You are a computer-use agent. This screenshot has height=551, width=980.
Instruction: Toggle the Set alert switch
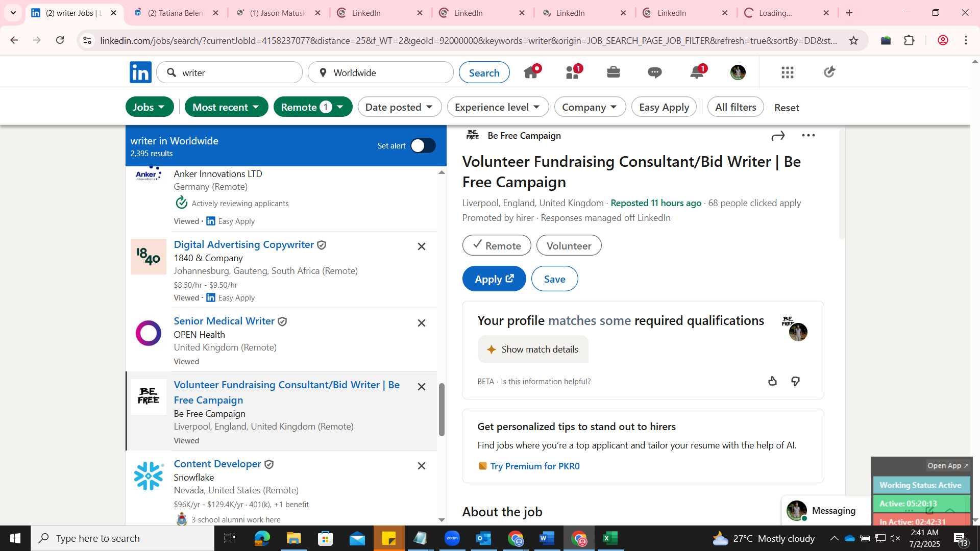[423, 146]
